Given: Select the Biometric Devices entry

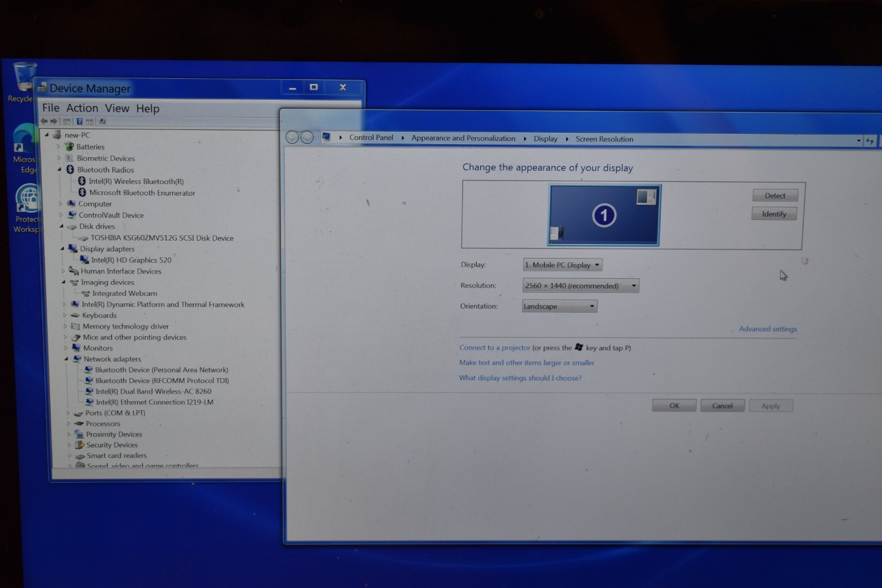Looking at the screenshot, I should (x=106, y=158).
